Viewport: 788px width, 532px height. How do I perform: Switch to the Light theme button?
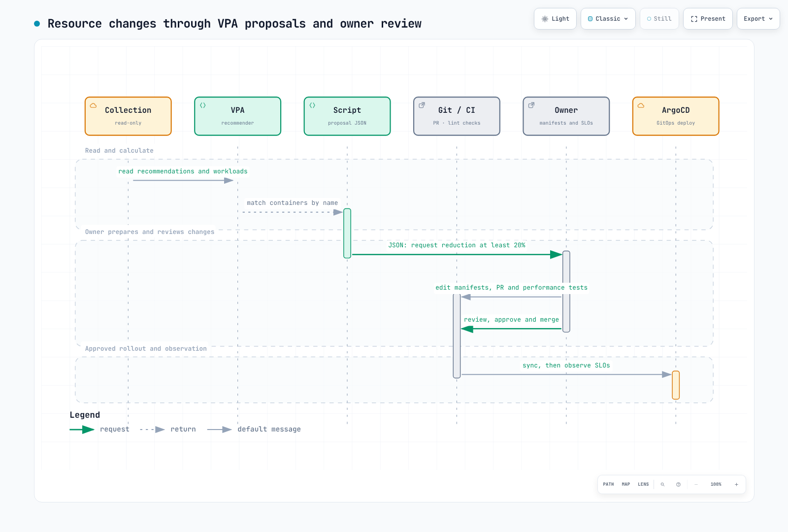pos(555,19)
